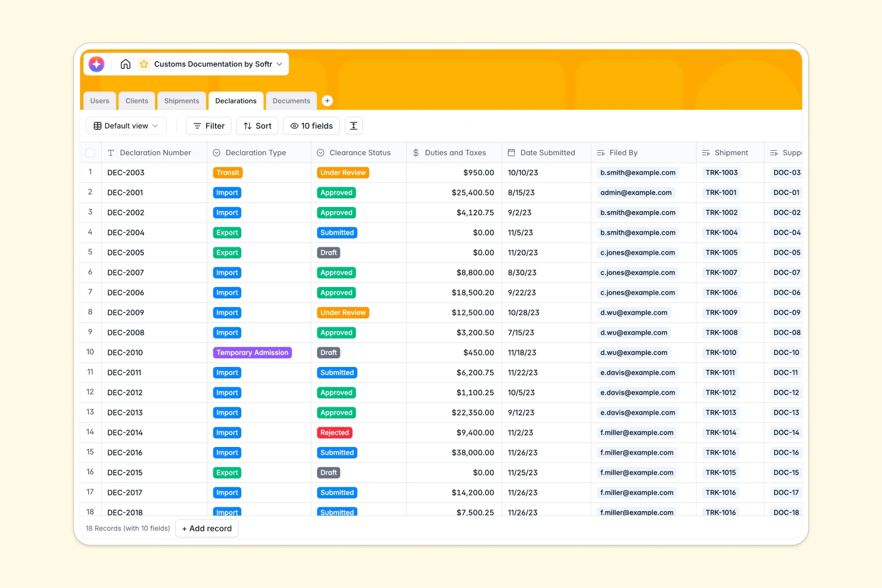Click the TRK-1014 shipment chip
This screenshot has width=882, height=588.
721,433
